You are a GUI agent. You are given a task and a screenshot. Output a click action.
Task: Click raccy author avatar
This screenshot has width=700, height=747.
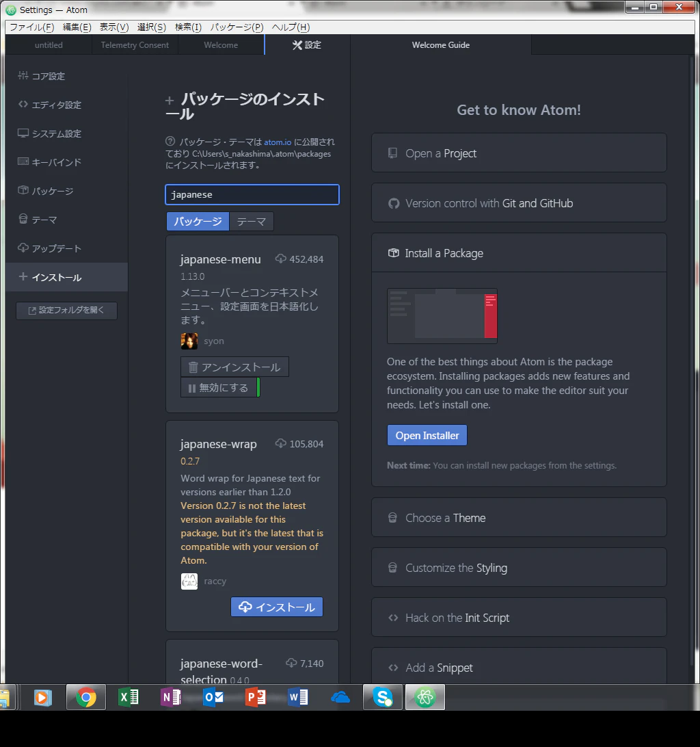coord(189,581)
